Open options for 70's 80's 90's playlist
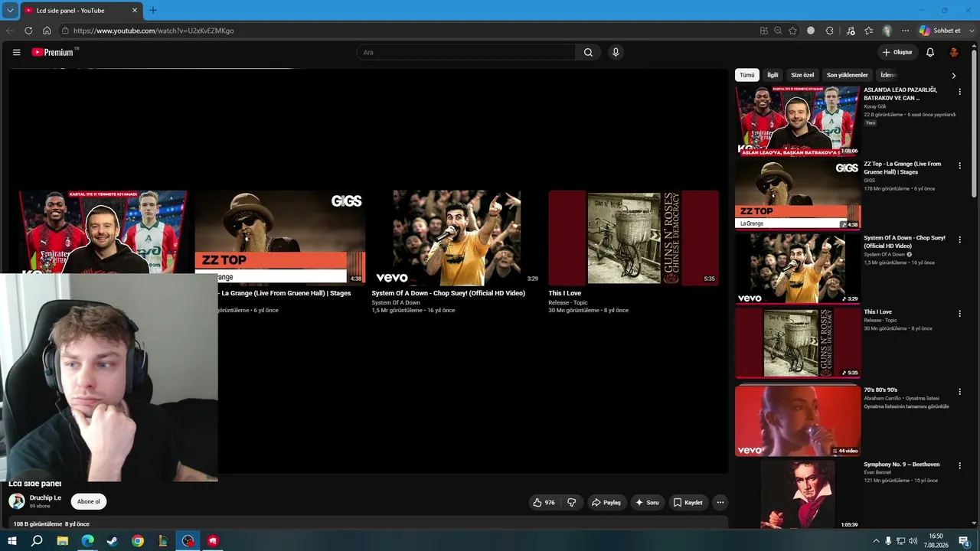This screenshot has height=551, width=980. point(959,392)
